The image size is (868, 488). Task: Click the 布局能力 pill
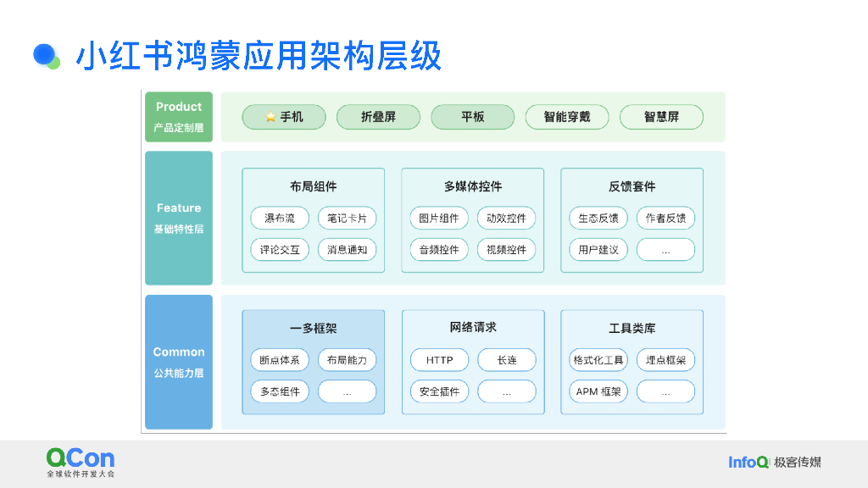pyautogui.click(x=347, y=359)
